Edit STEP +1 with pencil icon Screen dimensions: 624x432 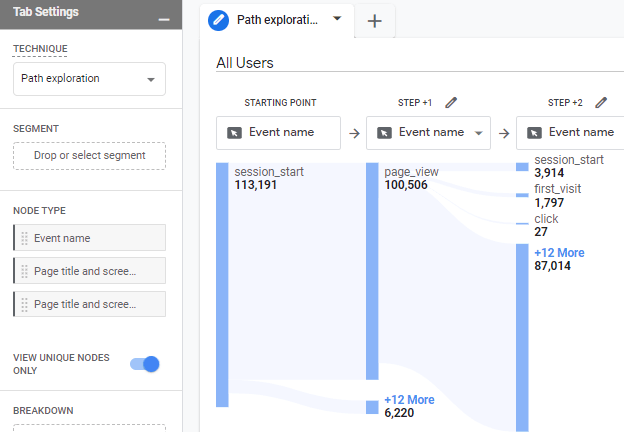click(451, 102)
